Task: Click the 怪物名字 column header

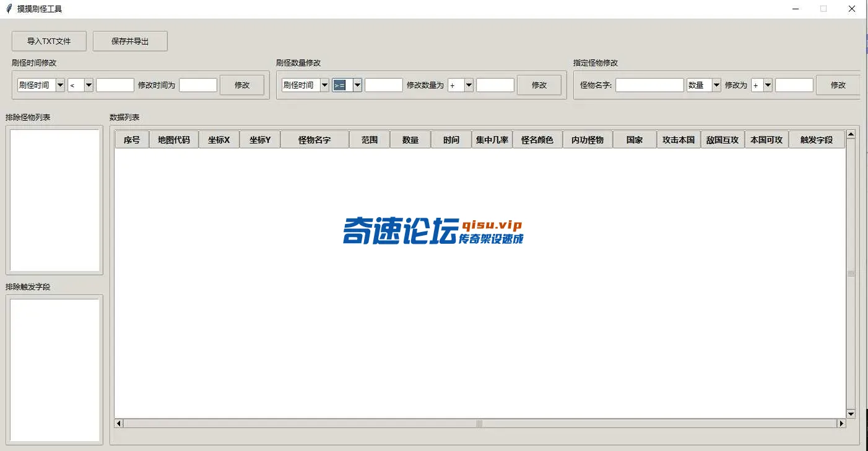Action: (315, 140)
